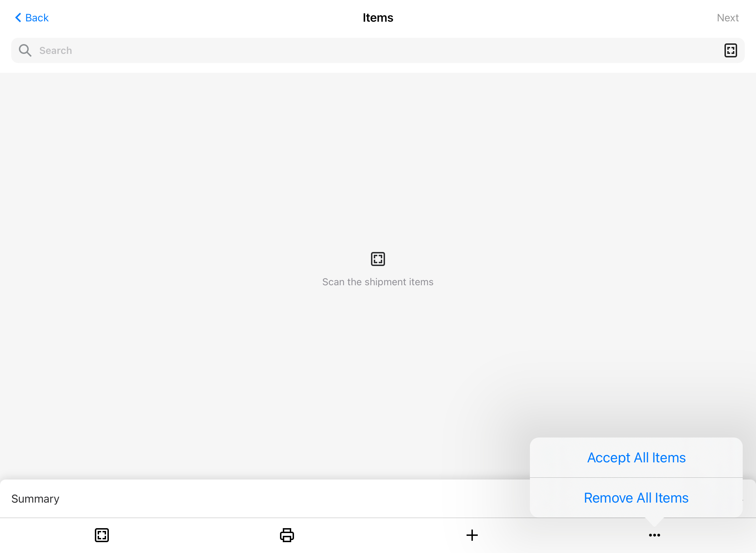
Task: Tap the scan icon above shipment prompt
Action: (x=378, y=259)
